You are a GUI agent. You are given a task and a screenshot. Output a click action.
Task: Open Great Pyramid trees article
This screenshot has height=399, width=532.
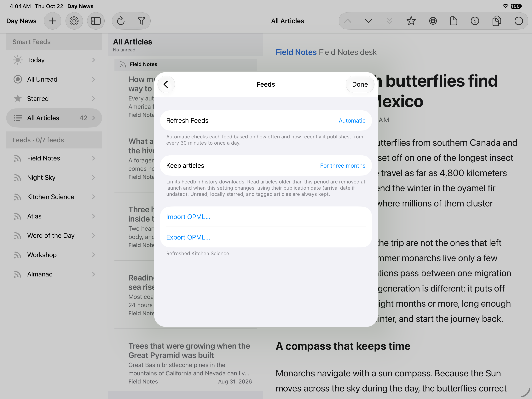pyautogui.click(x=185, y=364)
